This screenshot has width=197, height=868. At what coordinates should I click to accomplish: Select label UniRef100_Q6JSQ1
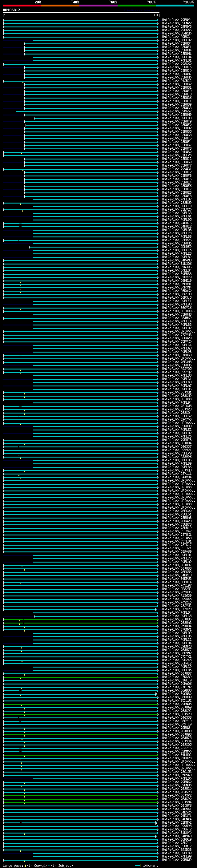click(176, 392)
